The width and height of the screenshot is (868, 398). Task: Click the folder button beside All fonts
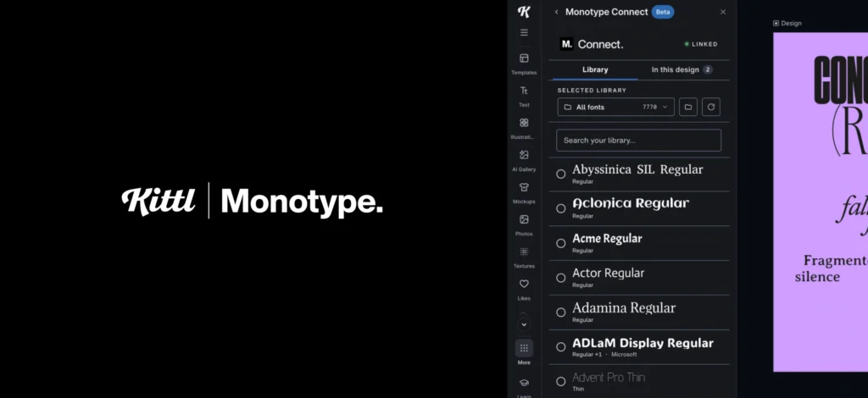click(x=688, y=108)
